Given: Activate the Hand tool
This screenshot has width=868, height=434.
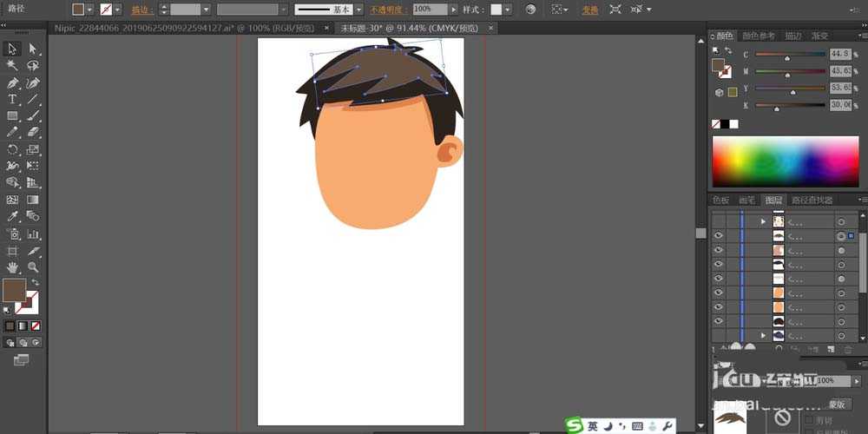Looking at the screenshot, I should (12, 267).
